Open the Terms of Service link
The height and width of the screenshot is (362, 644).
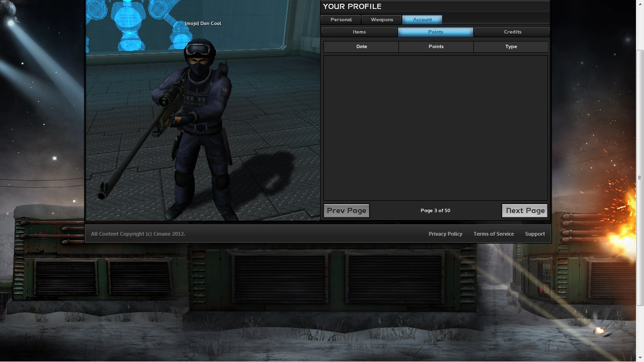click(x=494, y=234)
